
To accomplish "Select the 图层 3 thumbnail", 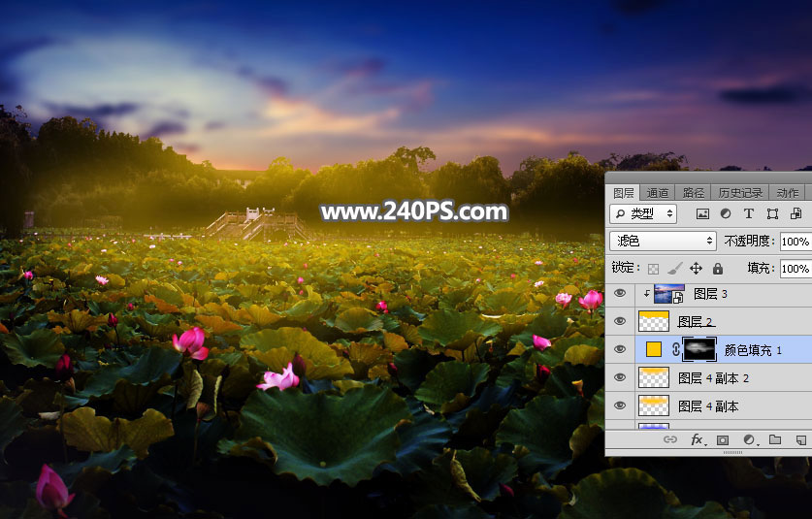I will coord(669,294).
